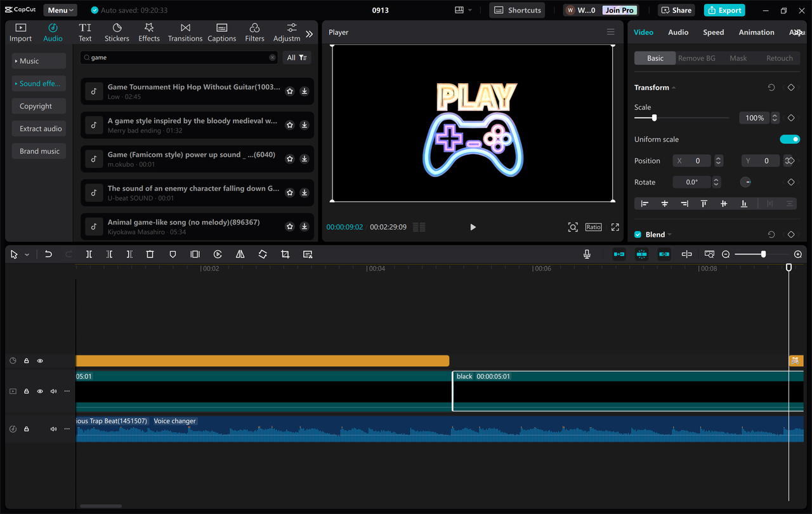812x514 pixels.
Task: Open the Stickers panel
Action: point(117,32)
